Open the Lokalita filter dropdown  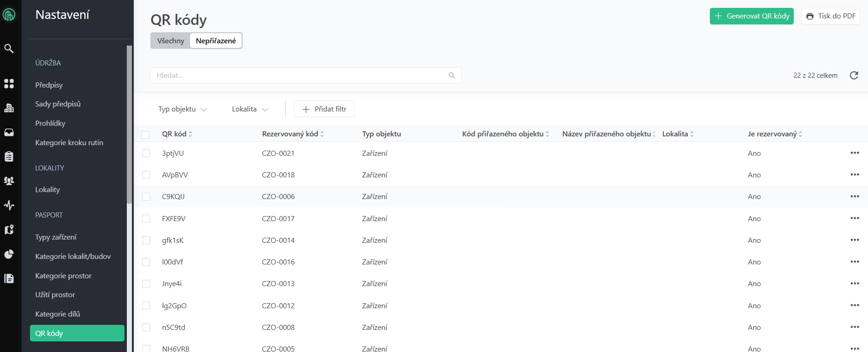250,109
